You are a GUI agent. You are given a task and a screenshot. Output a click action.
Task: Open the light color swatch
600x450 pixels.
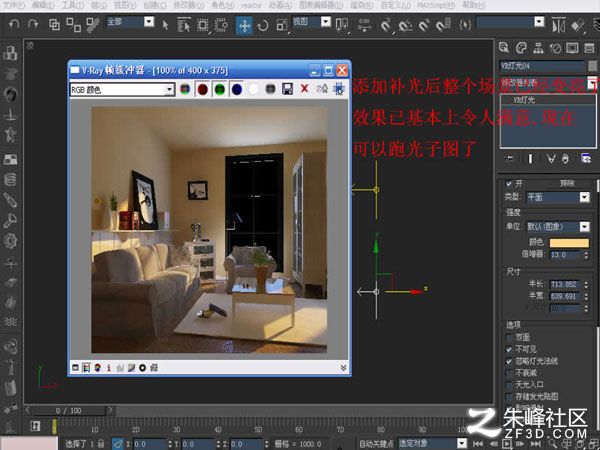(x=569, y=243)
